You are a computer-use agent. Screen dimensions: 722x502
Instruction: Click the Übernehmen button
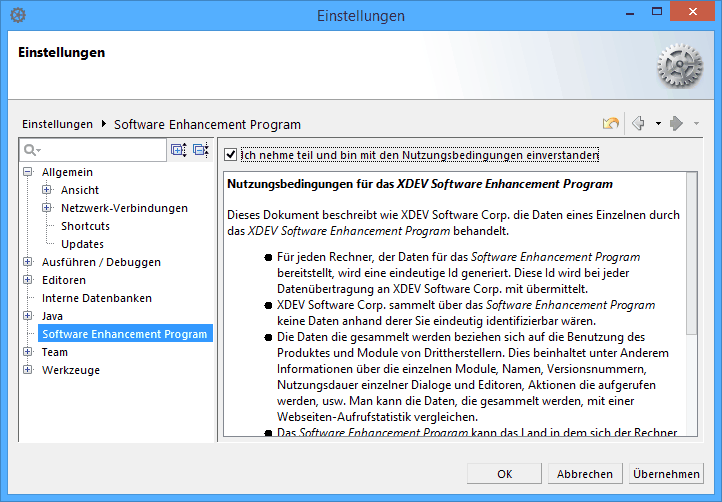coord(666,473)
